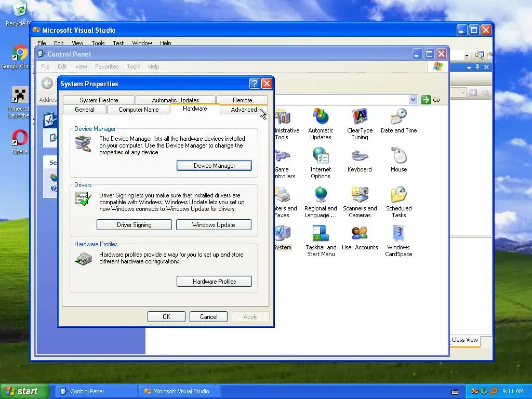Image resolution: width=532 pixels, height=399 pixels.
Task: Click the Hardware Profiles button
Action: tap(214, 282)
